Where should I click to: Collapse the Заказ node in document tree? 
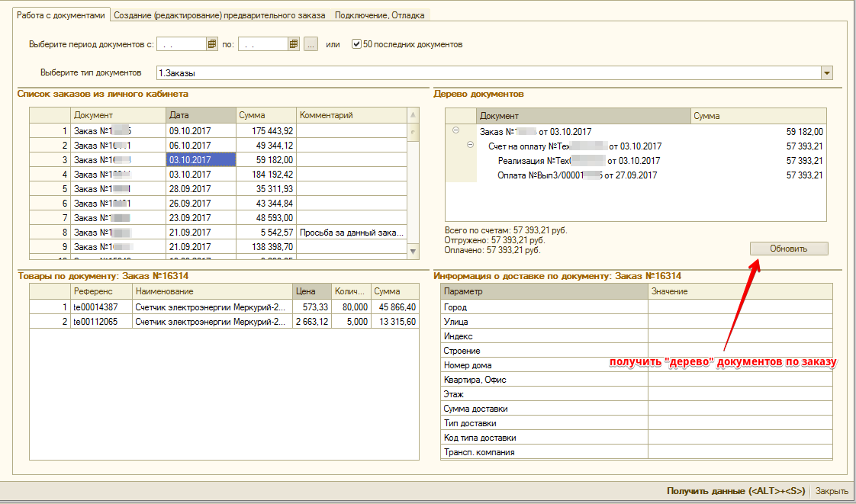[455, 131]
